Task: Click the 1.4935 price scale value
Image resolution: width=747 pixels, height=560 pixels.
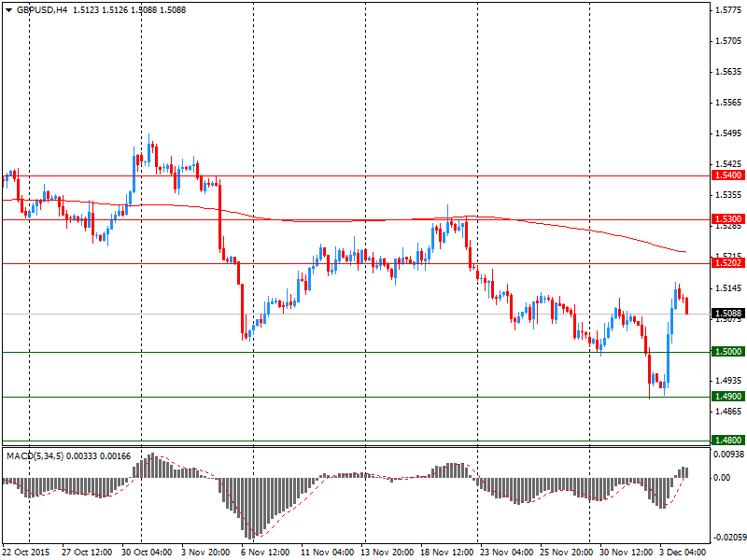Action: click(x=728, y=381)
